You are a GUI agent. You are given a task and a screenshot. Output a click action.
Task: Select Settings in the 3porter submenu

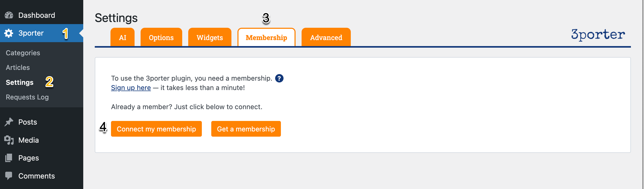point(20,82)
